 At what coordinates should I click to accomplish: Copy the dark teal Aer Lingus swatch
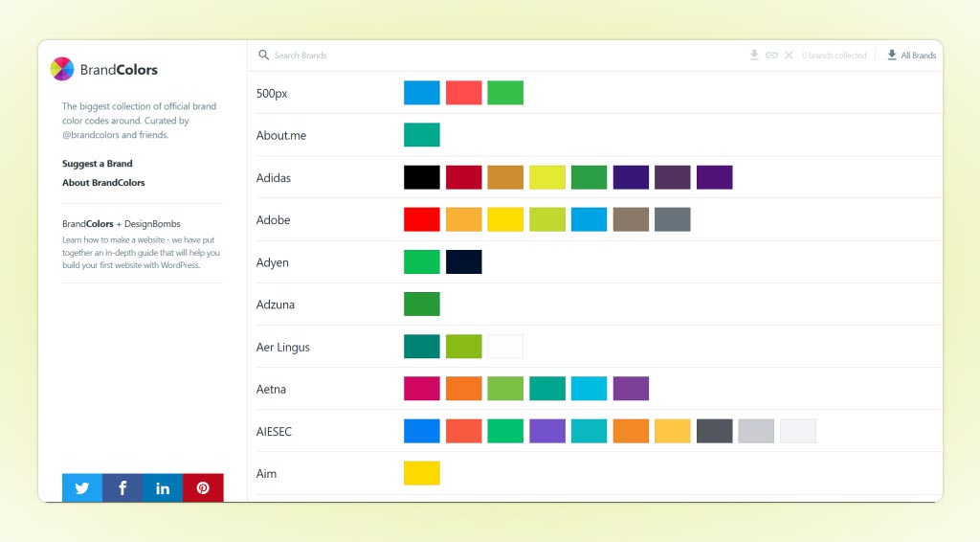[422, 347]
